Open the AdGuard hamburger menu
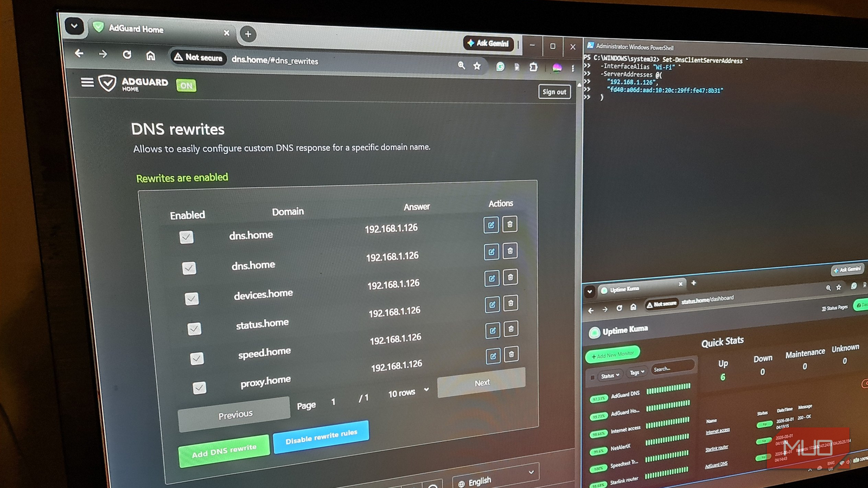This screenshot has width=868, height=488. (87, 82)
